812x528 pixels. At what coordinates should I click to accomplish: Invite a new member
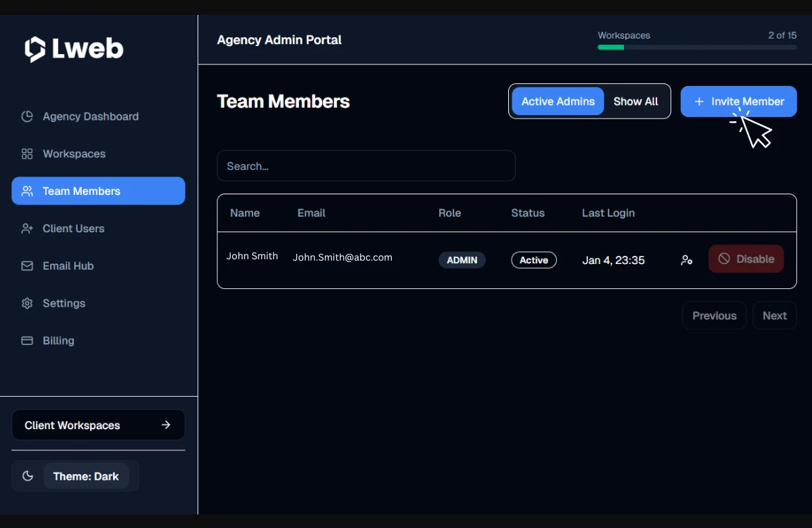tap(738, 102)
